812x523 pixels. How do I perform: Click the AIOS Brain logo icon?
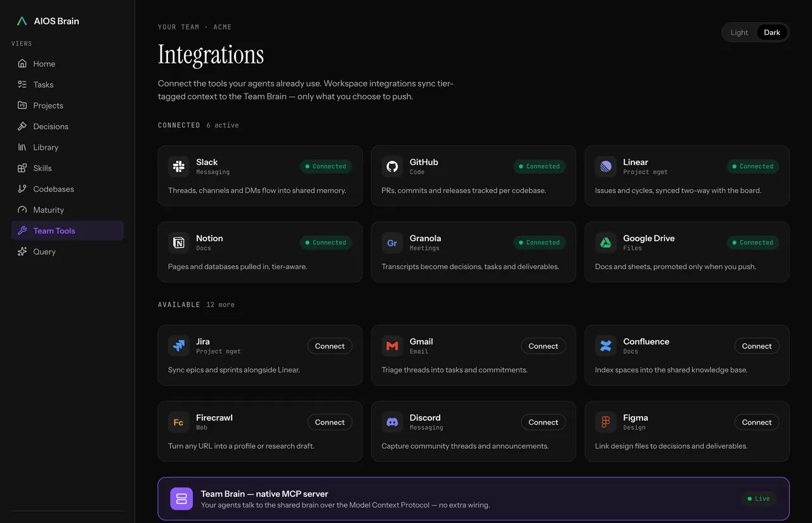pyautogui.click(x=22, y=21)
